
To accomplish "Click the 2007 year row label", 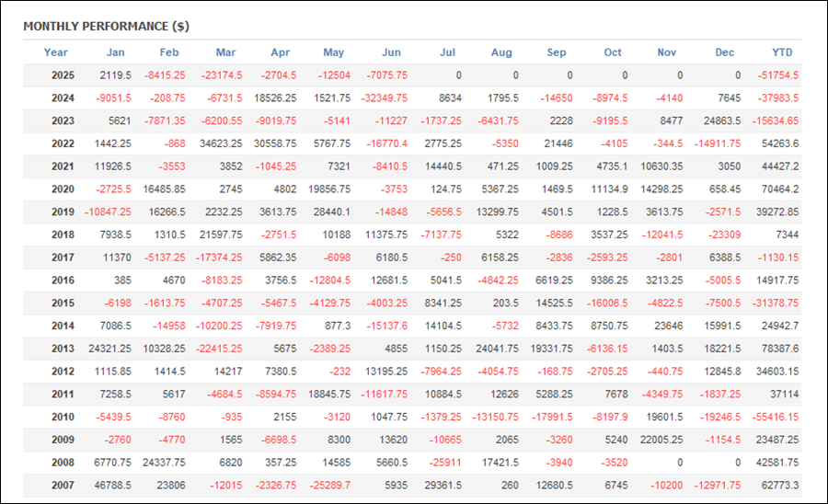I will tap(63, 485).
